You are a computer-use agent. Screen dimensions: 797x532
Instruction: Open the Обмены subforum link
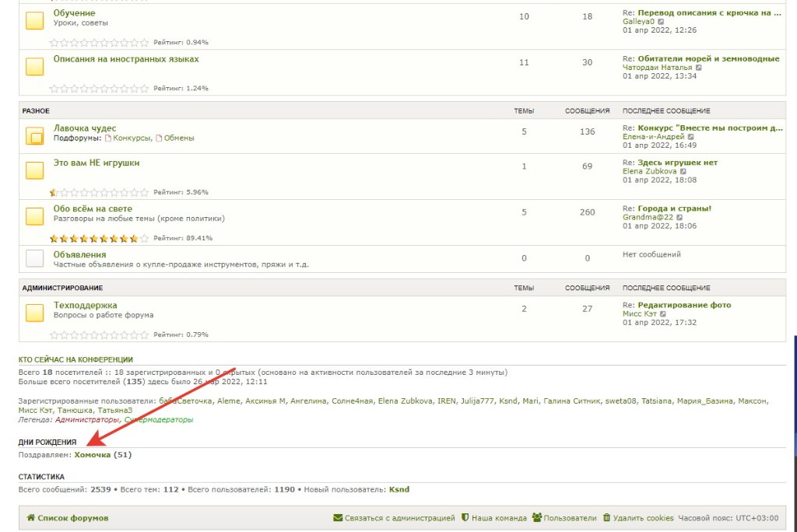[x=178, y=138]
